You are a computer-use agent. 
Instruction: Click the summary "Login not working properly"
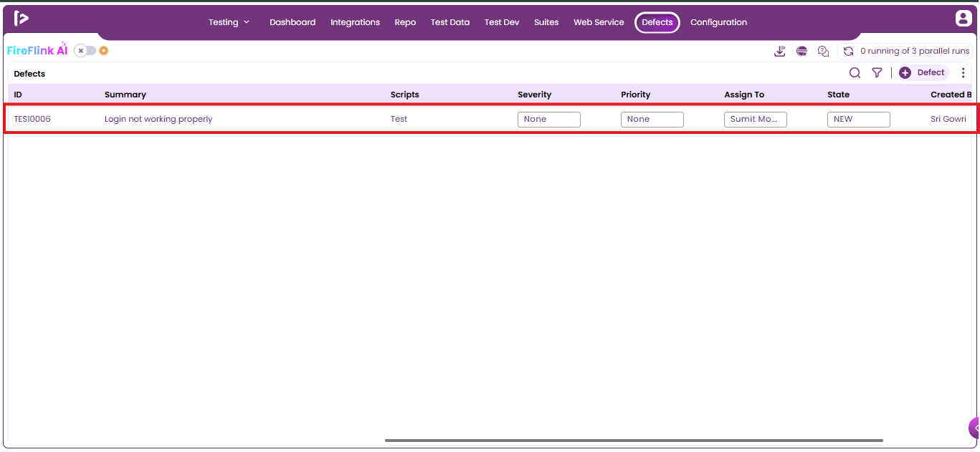click(x=158, y=119)
